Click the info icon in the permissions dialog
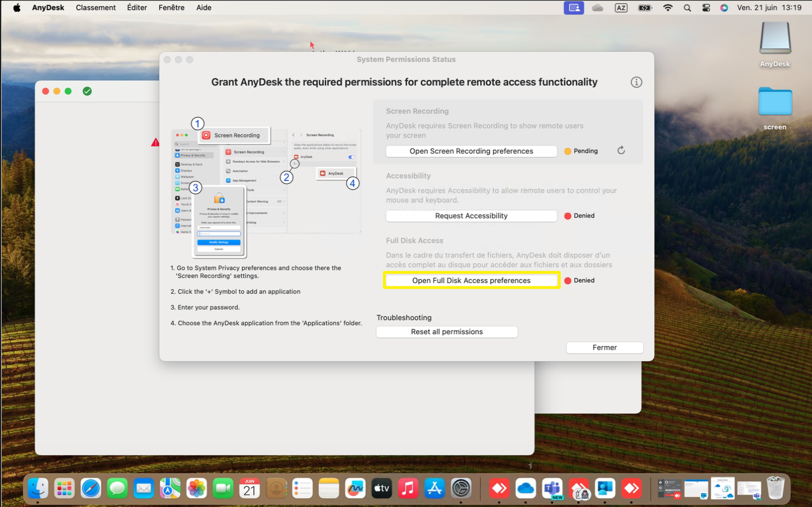The height and width of the screenshot is (507, 812). coord(636,82)
